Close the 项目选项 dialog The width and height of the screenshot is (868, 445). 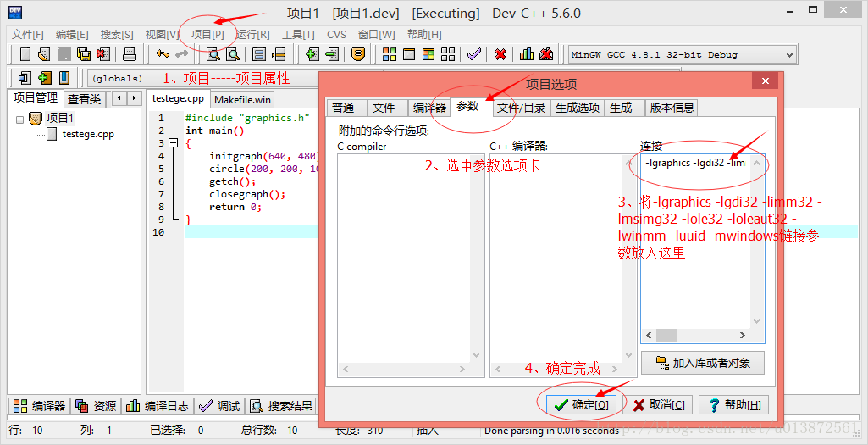pyautogui.click(x=765, y=81)
